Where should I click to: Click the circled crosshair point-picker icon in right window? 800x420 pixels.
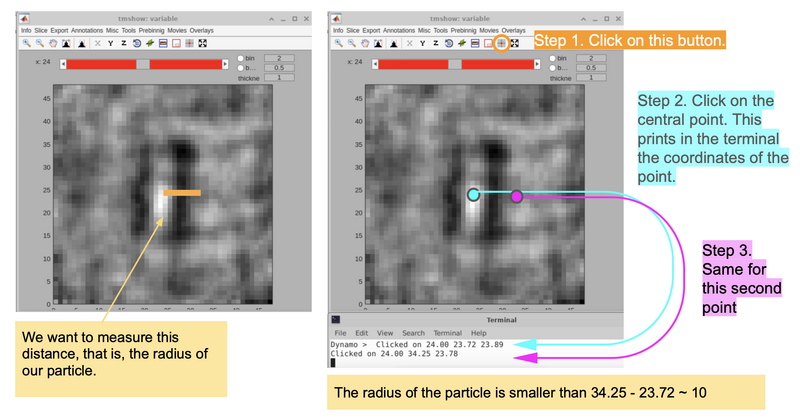(501, 43)
